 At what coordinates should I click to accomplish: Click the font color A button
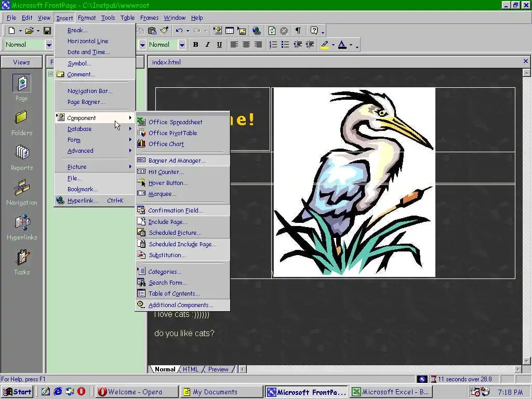click(x=342, y=45)
